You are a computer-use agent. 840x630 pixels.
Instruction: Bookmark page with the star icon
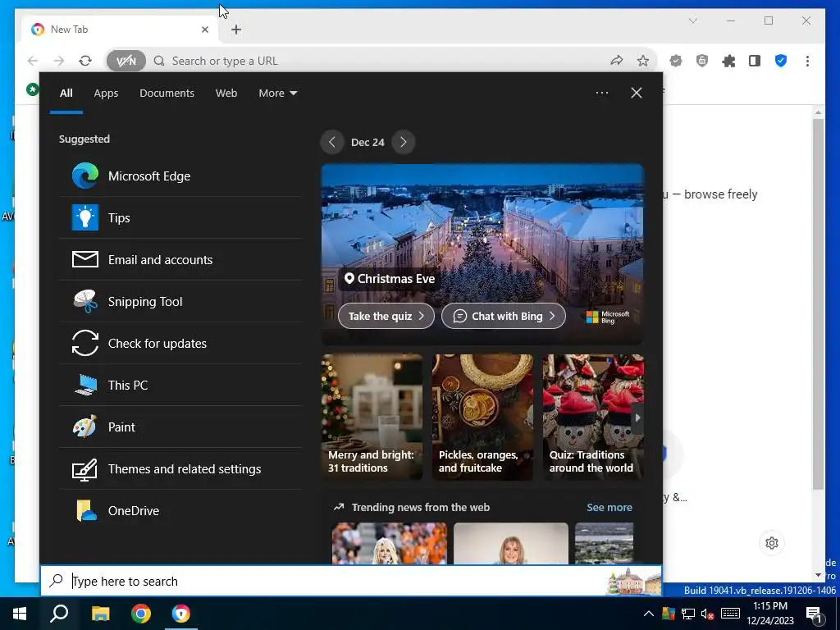pos(643,61)
